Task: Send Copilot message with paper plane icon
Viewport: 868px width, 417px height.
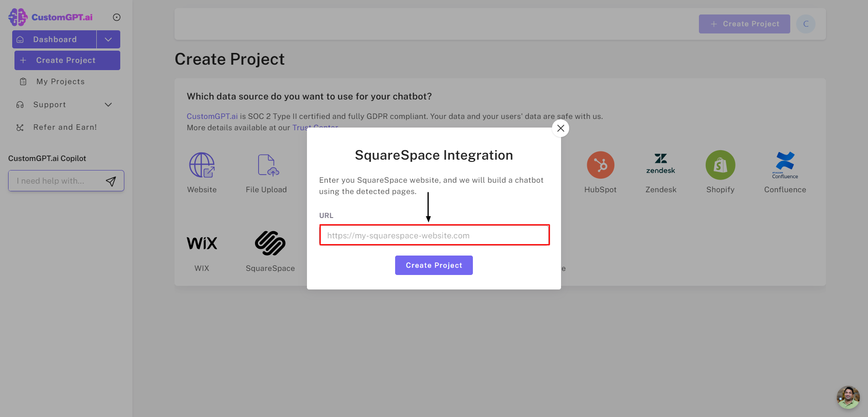Action: coord(111,181)
